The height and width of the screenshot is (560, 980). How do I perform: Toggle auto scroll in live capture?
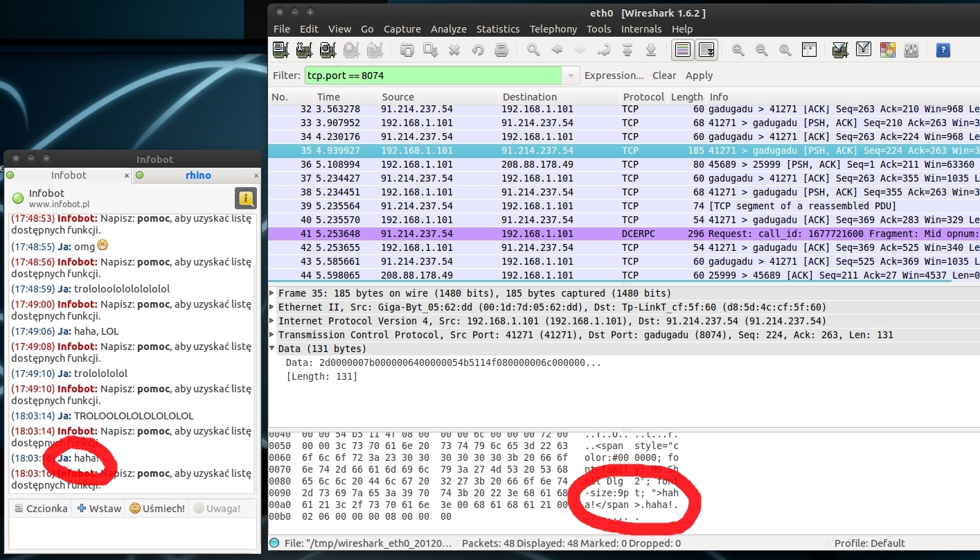706,50
